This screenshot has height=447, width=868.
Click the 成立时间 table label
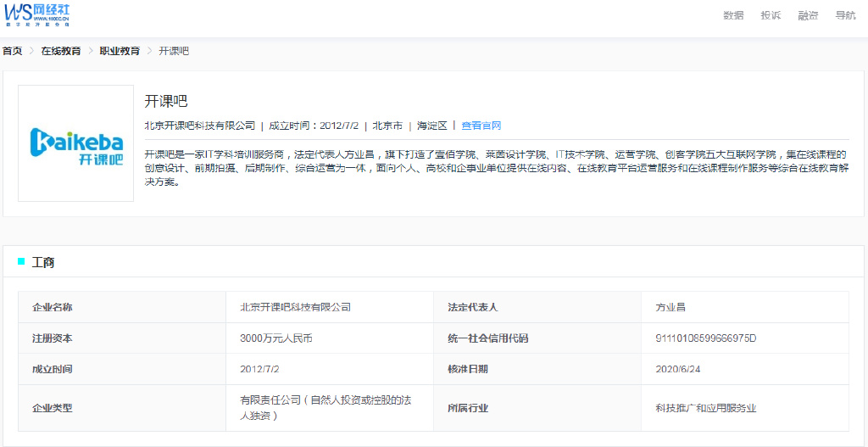(53, 369)
